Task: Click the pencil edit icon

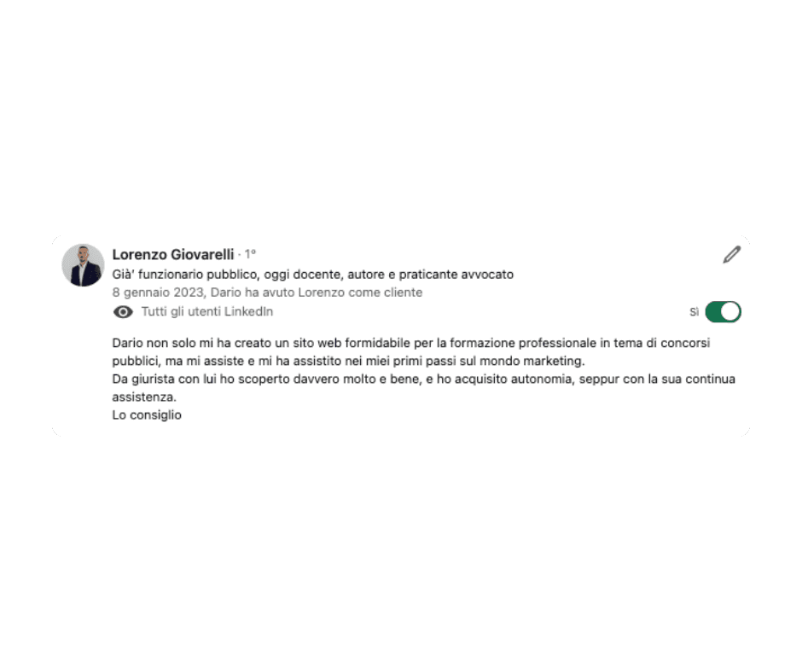Action: pyautogui.click(x=732, y=254)
